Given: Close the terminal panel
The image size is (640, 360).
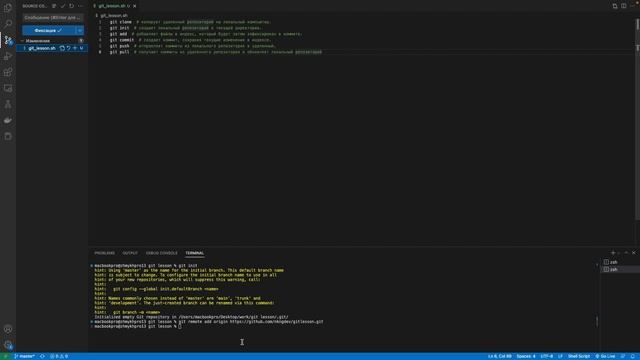Looking at the screenshot, I should [634, 253].
